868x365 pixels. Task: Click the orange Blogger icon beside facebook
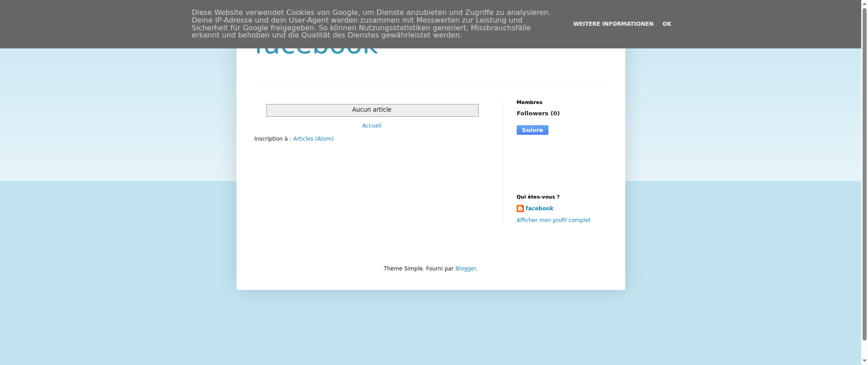[520, 209]
